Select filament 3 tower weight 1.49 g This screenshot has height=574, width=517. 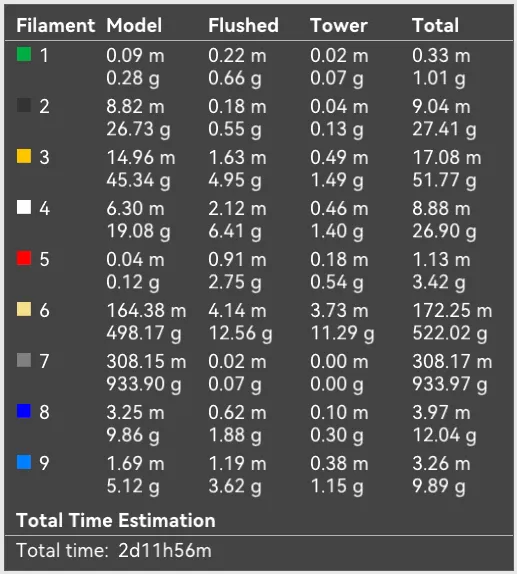pos(337,180)
